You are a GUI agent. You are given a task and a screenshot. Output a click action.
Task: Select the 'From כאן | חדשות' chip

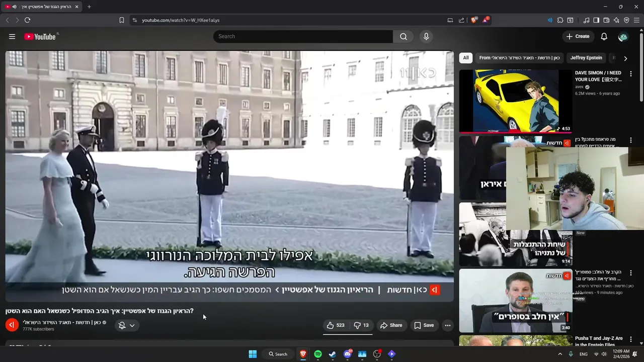519,58
